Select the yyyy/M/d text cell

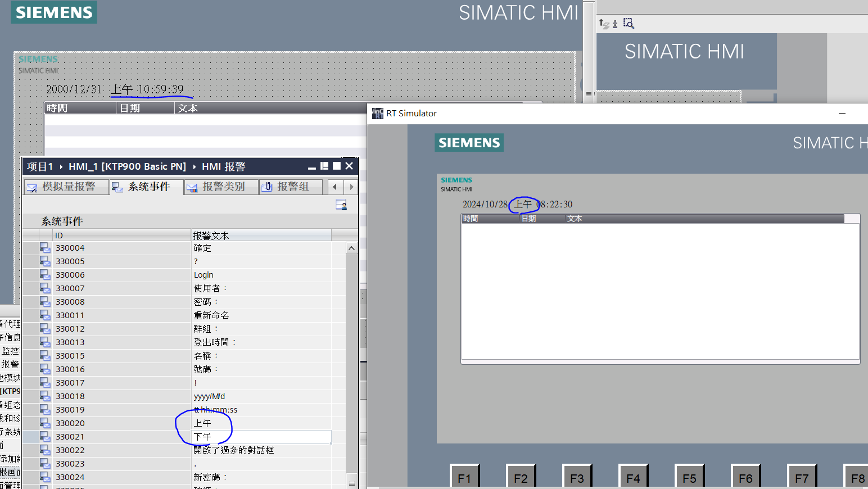[x=261, y=396]
